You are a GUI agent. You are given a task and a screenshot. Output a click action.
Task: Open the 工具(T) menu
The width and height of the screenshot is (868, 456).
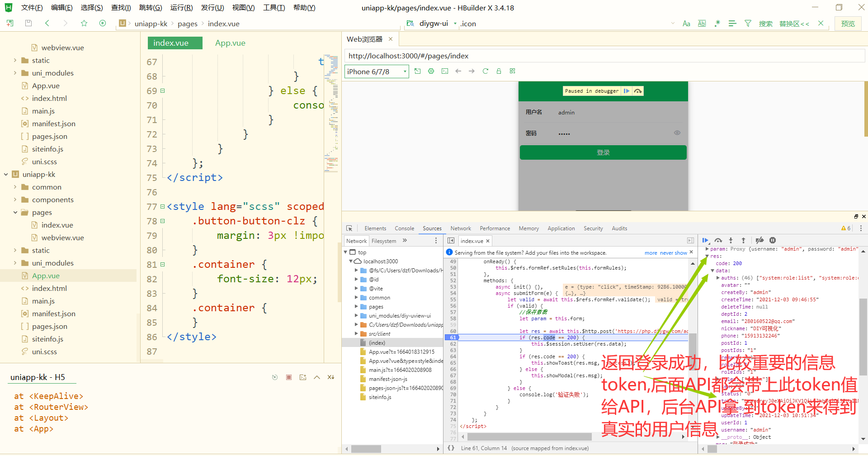(274, 8)
